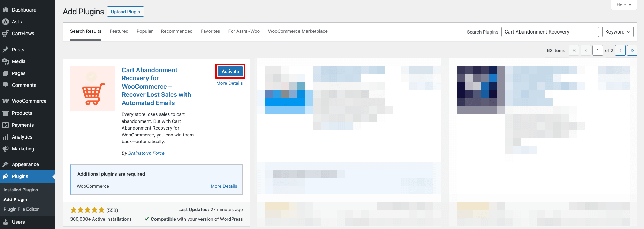The width and height of the screenshot is (644, 229).
Task: Click the Products archive box icon
Action: pos(6,113)
